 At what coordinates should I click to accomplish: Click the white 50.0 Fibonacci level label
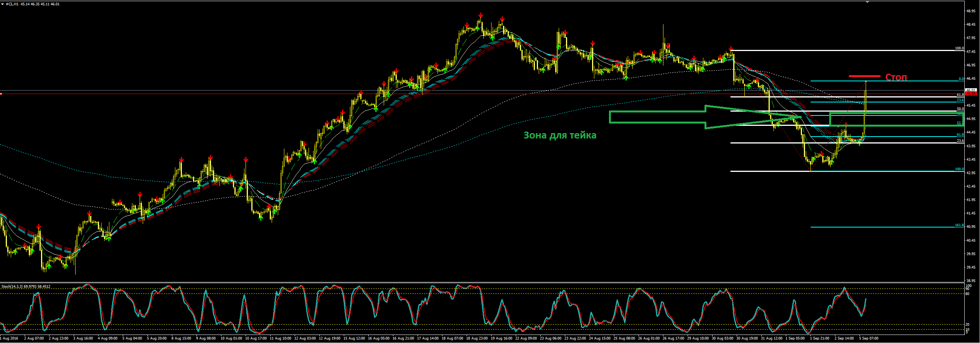[x=960, y=109]
